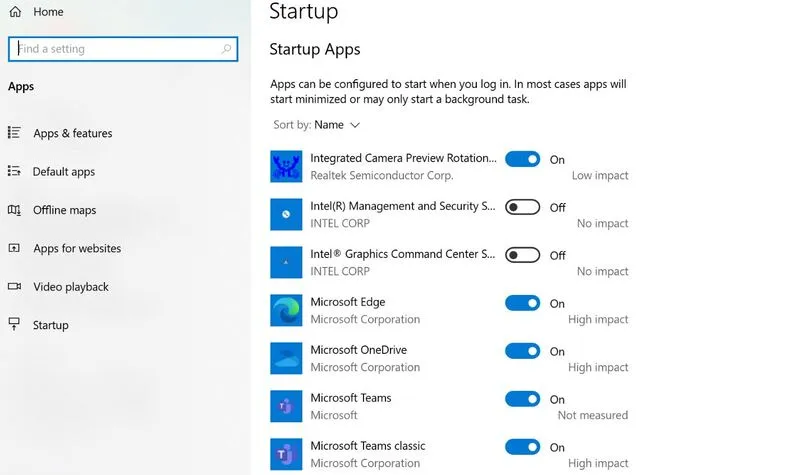
Task: Switch off Microsoft Teams classic toggle
Action: pos(522,447)
